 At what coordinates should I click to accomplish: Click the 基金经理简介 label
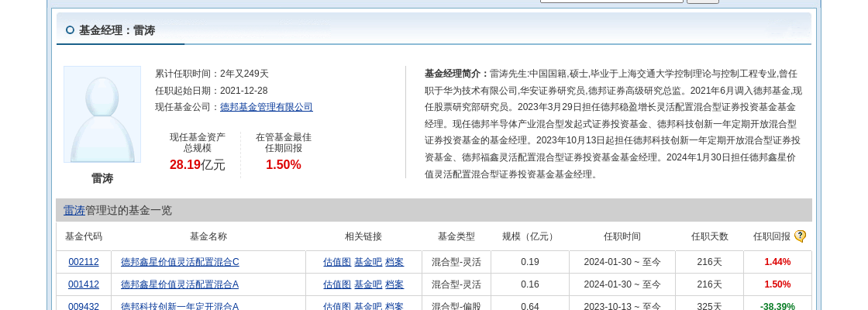[456, 74]
